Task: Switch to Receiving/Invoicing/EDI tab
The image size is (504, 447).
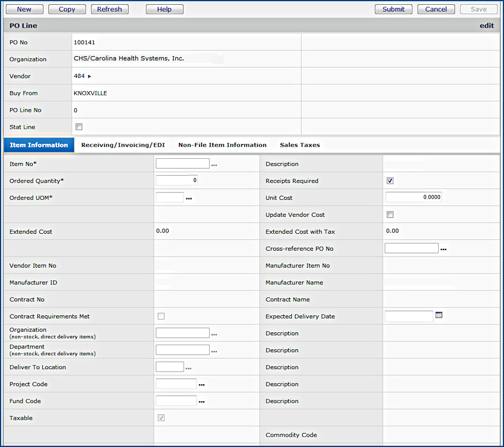Action: [123, 145]
